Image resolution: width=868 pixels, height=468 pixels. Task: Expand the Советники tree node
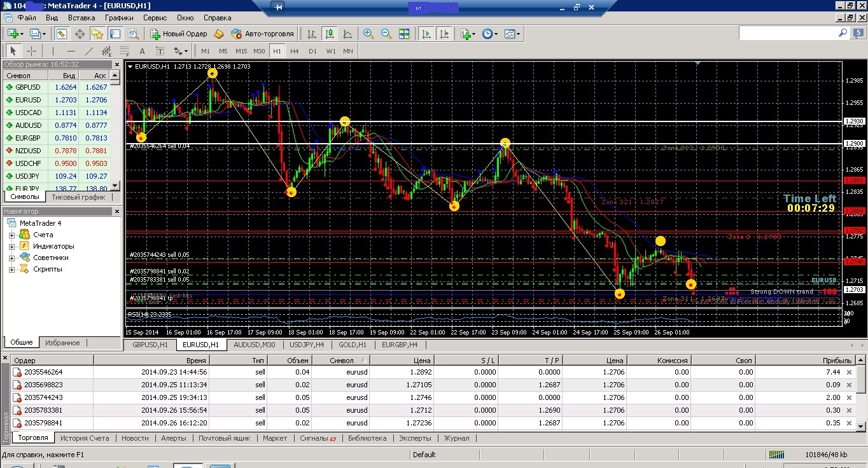pyautogui.click(x=11, y=258)
